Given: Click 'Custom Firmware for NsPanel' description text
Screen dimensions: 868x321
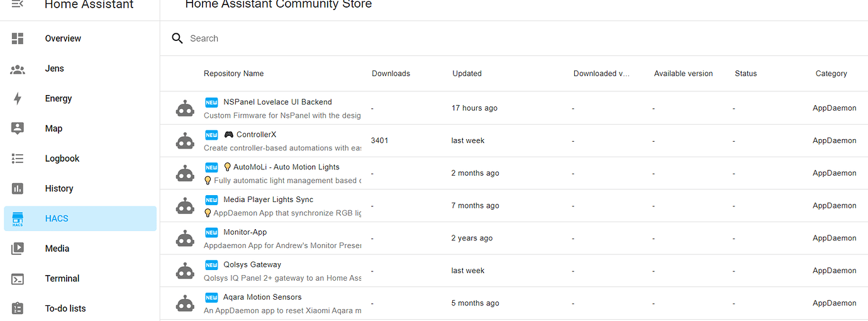Looking at the screenshot, I should click(x=282, y=116).
